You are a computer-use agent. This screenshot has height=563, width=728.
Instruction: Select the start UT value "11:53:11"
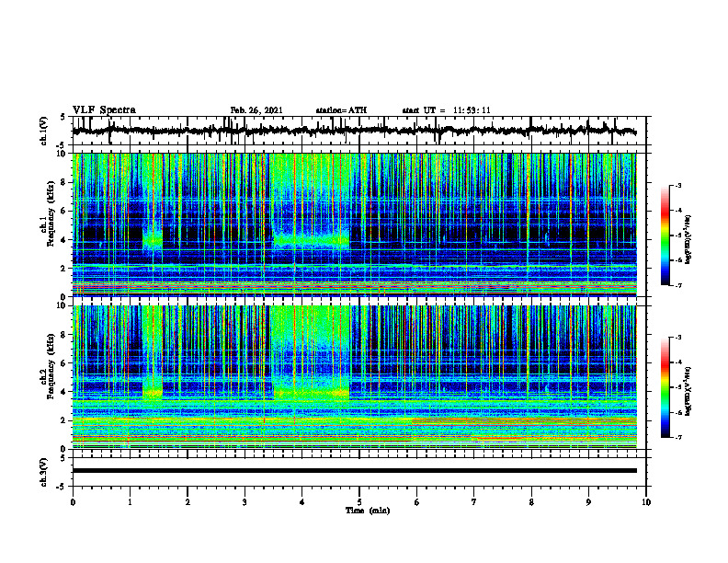pos(472,110)
